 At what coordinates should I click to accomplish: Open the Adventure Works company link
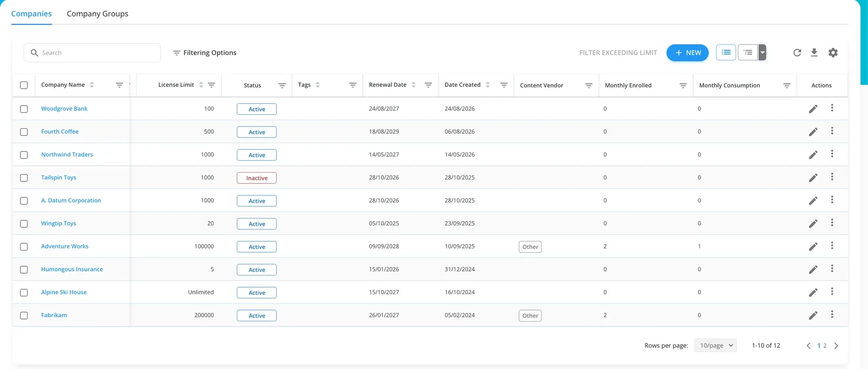(x=65, y=246)
